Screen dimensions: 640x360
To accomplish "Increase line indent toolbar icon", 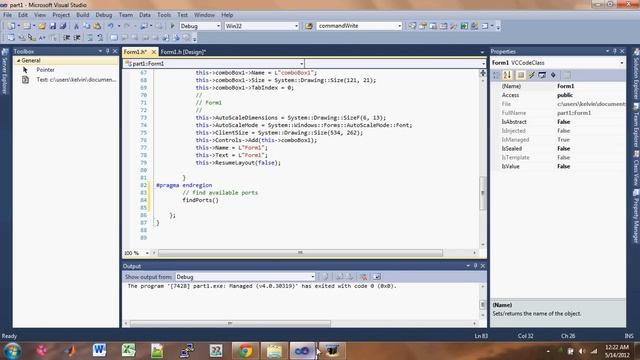I will 77,38.
